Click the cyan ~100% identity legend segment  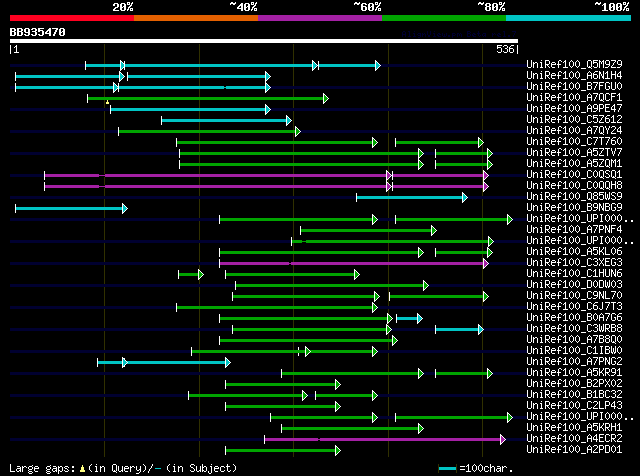click(569, 18)
